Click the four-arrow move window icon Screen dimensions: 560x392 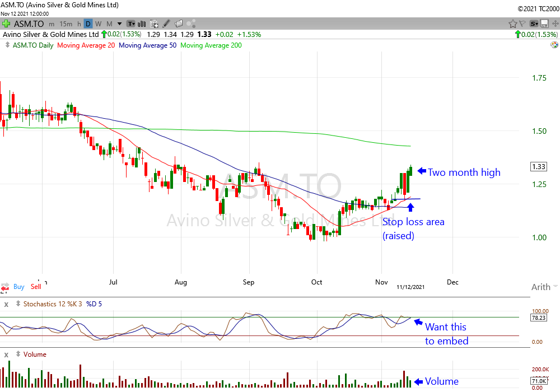click(x=555, y=24)
